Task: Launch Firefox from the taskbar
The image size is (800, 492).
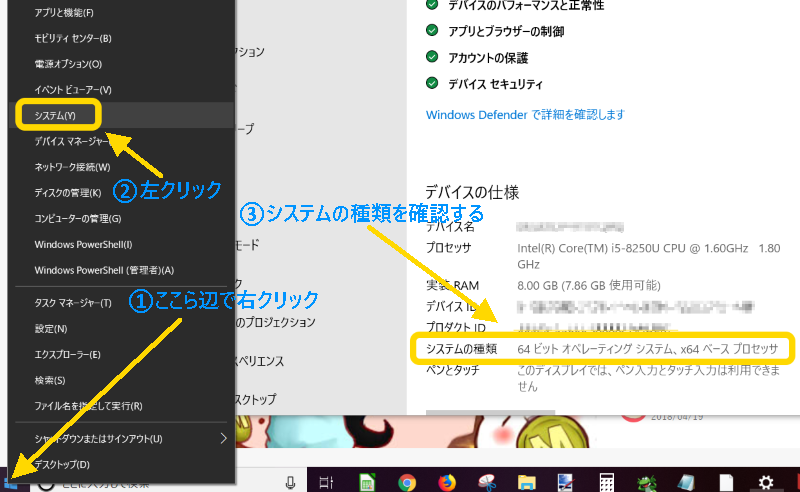Action: (447, 482)
